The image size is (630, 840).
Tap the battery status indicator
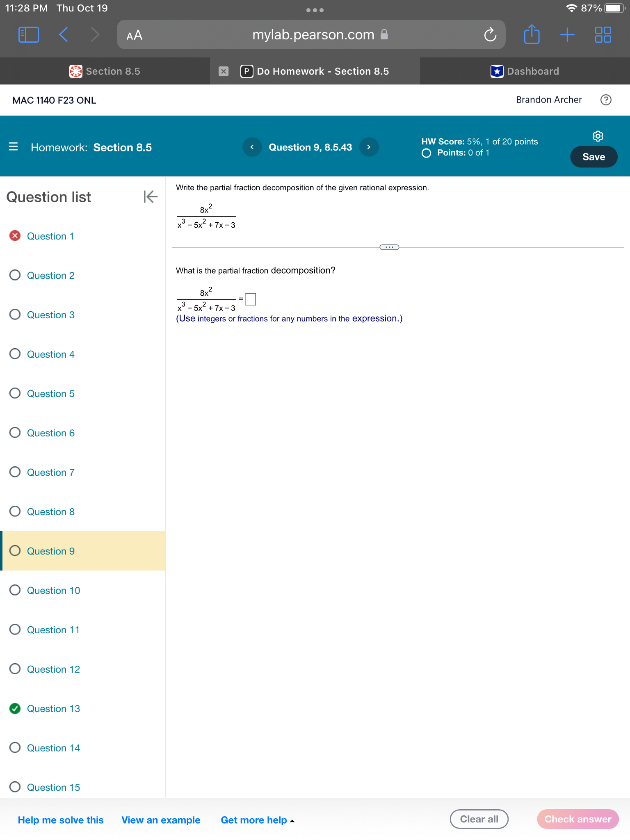614,8
